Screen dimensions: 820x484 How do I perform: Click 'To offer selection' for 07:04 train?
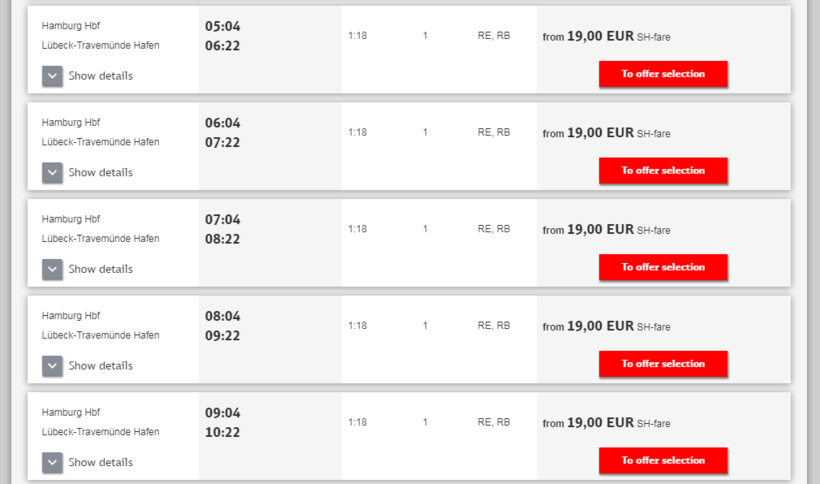pos(663,268)
